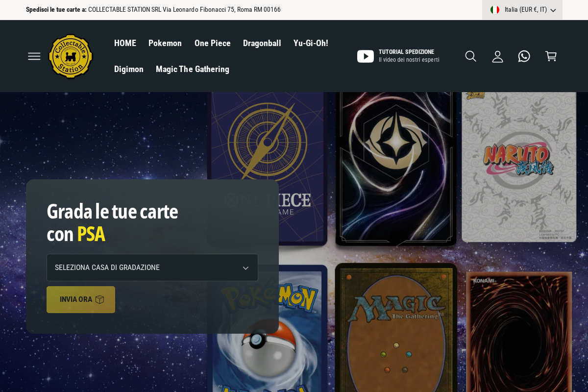Open the Il video dei nostri esperti link

409,60
